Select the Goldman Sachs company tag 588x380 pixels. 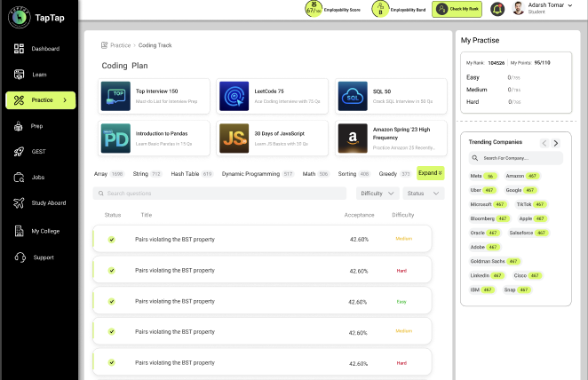point(495,261)
